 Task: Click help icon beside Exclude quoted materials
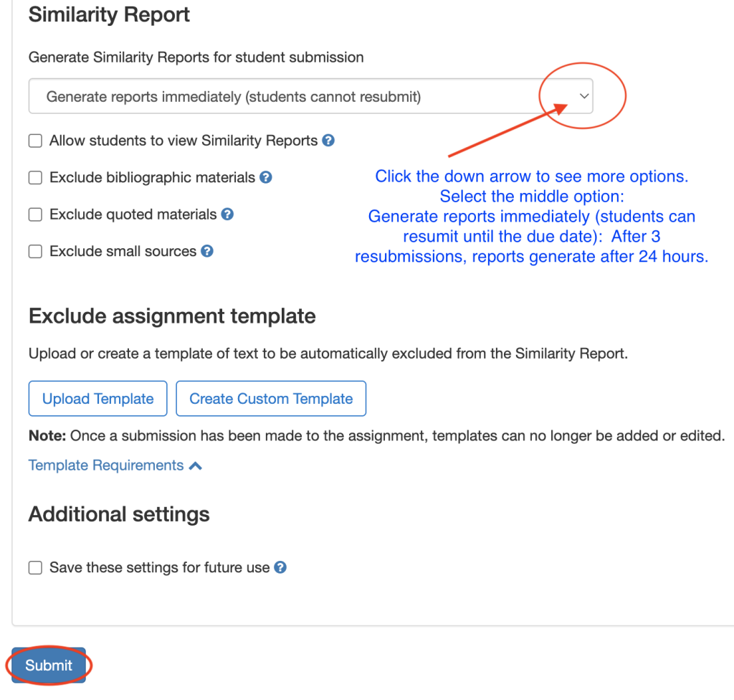(x=227, y=214)
